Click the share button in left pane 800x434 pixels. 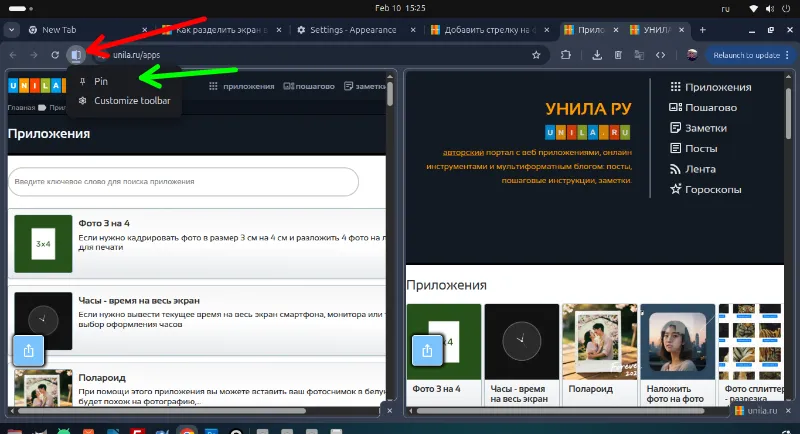29,350
